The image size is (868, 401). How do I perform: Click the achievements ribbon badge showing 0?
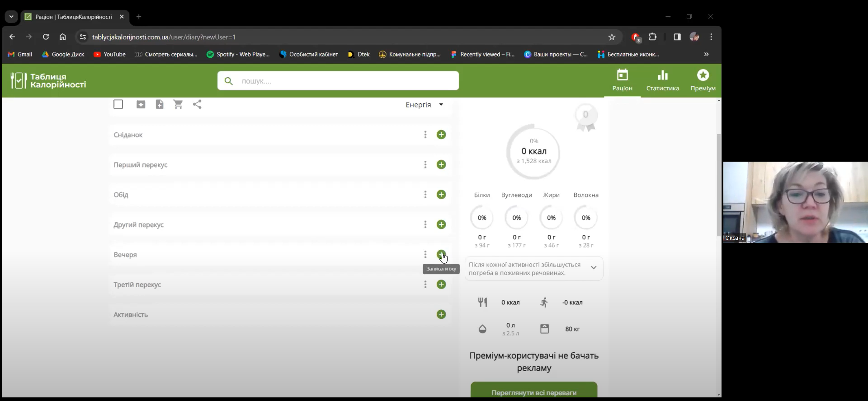[585, 117]
